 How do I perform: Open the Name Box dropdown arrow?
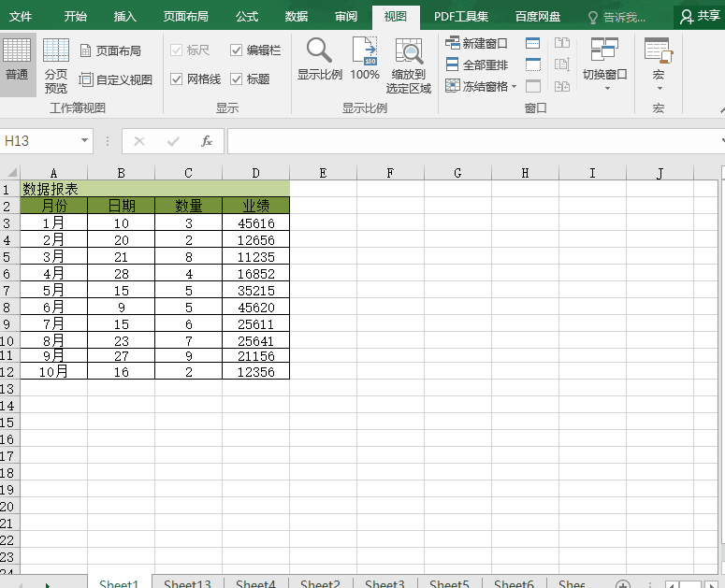point(84,140)
